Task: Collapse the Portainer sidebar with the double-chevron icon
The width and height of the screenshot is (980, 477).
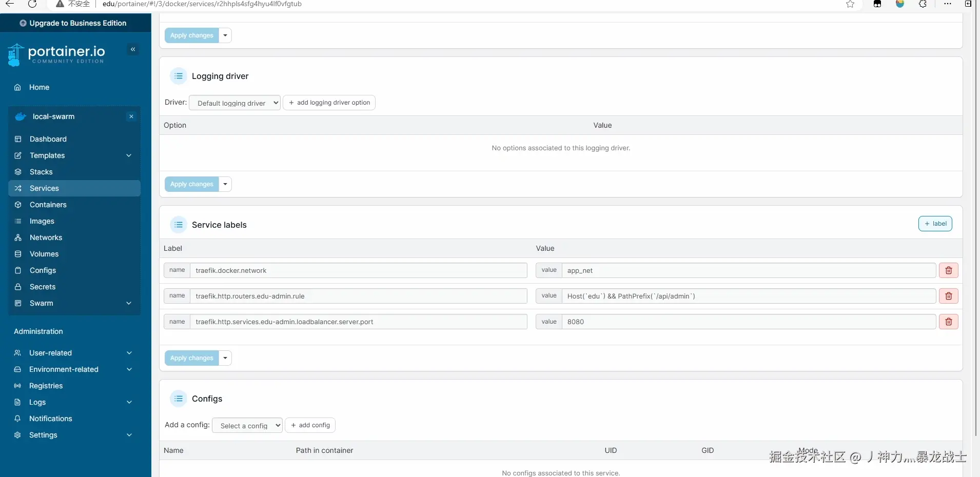Action: (133, 49)
